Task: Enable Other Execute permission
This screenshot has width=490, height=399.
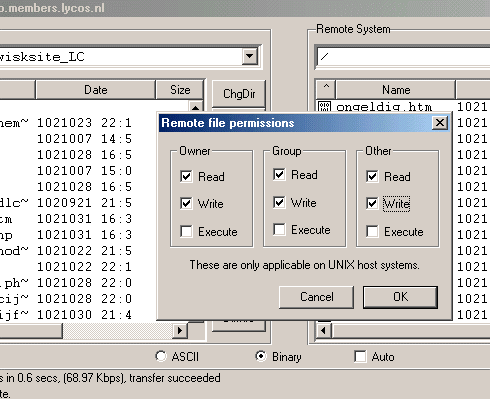Action: (372, 231)
